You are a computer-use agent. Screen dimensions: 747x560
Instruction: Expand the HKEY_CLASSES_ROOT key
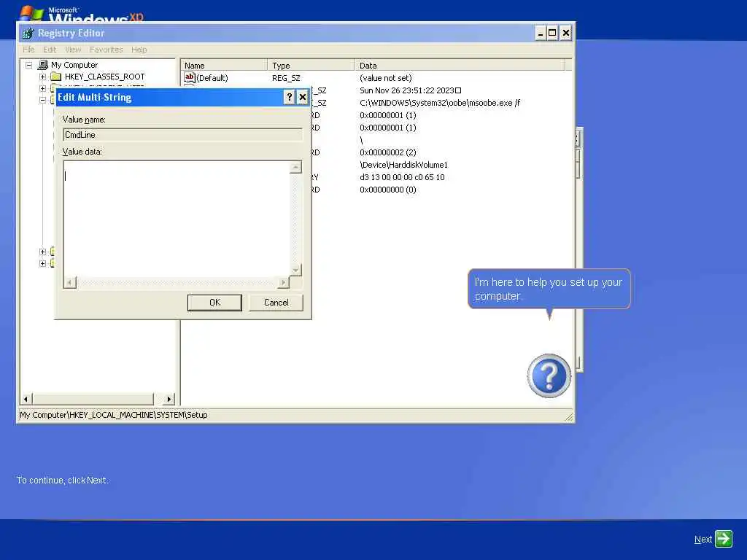(x=42, y=77)
